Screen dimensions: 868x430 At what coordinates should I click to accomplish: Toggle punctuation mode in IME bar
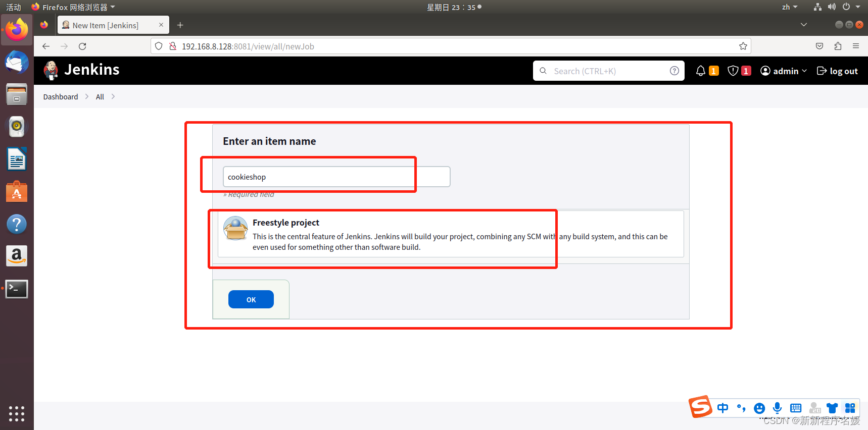tap(741, 408)
